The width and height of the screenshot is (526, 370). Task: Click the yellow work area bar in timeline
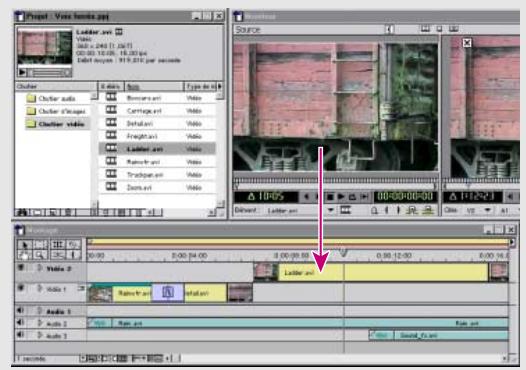(299, 242)
